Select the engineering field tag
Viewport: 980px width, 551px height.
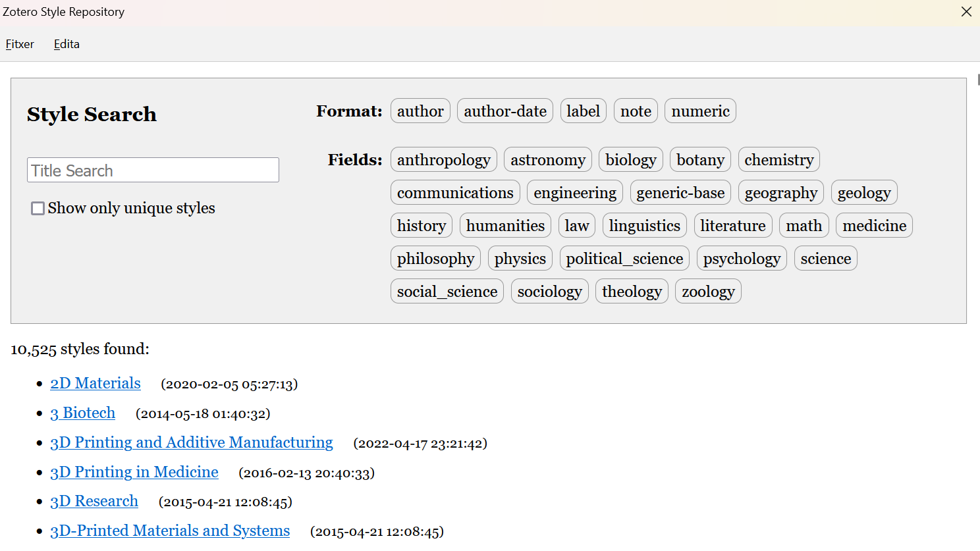click(x=575, y=193)
